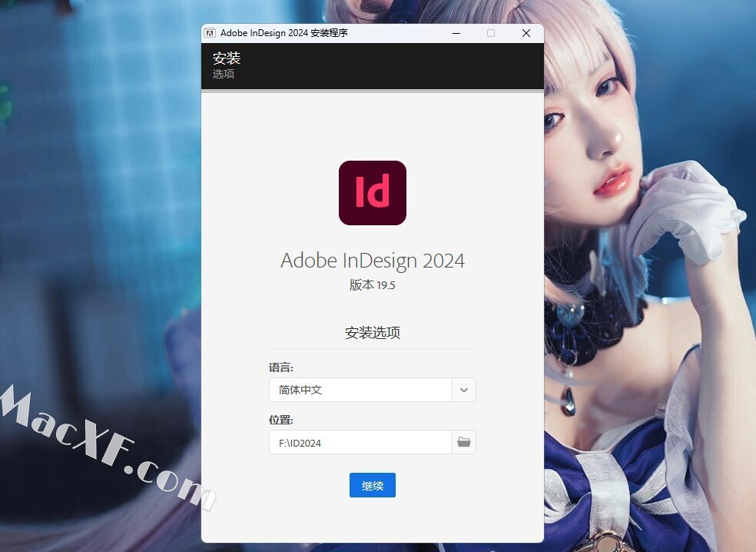756x552 pixels.
Task: Click the 位置: label
Action: pos(280,420)
